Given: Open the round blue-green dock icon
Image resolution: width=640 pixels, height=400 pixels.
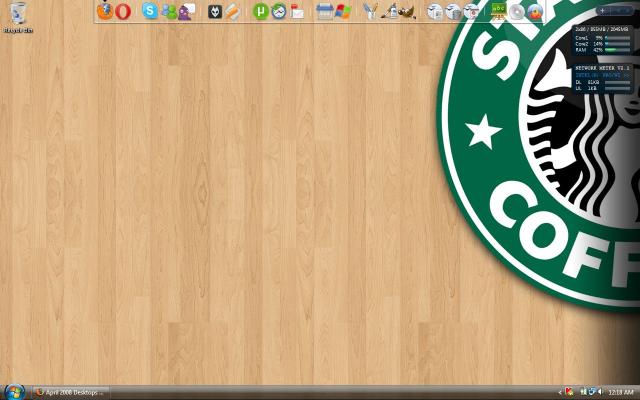Looking at the screenshot, I should [x=279, y=11].
